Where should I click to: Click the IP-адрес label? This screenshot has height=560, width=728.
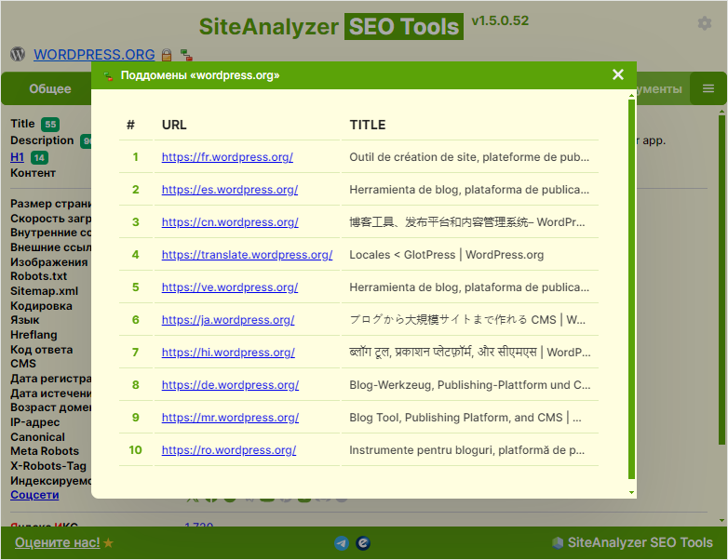(x=34, y=422)
